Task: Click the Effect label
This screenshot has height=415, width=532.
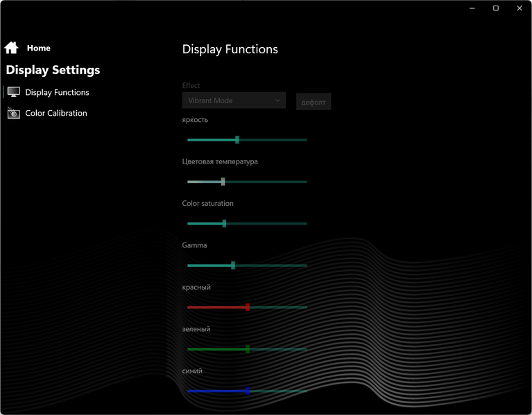Action: (191, 85)
